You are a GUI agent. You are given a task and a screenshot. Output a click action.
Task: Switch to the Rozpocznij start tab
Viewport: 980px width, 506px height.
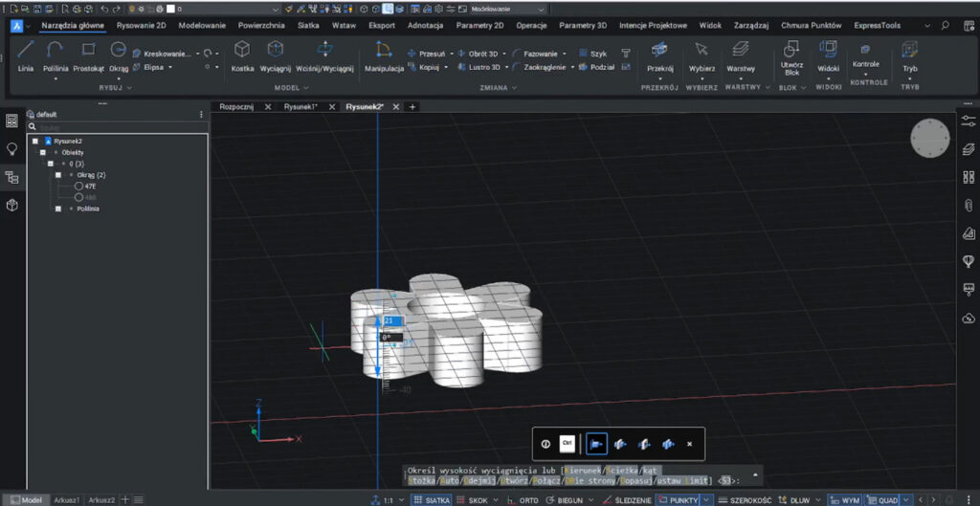click(236, 107)
